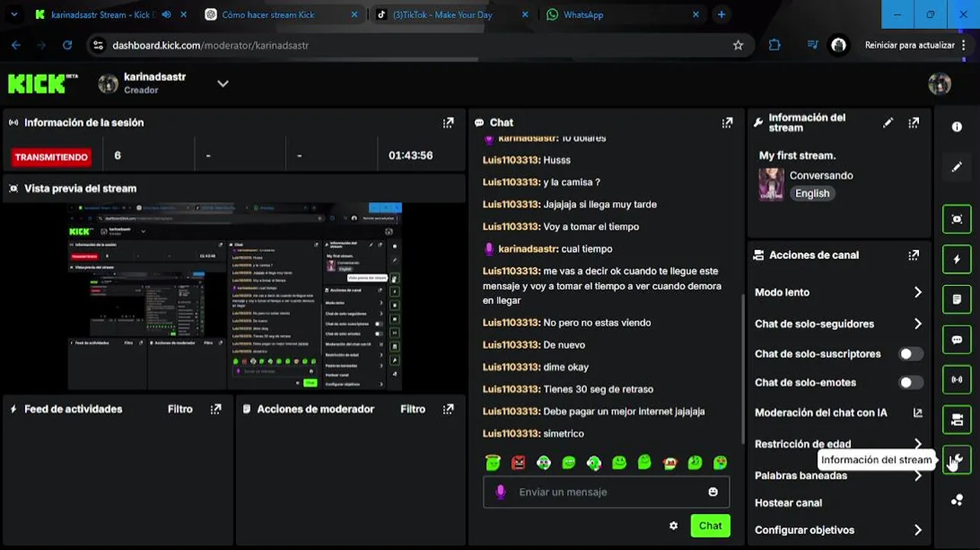Open Filtro in Acciones de moderador

[x=413, y=409]
